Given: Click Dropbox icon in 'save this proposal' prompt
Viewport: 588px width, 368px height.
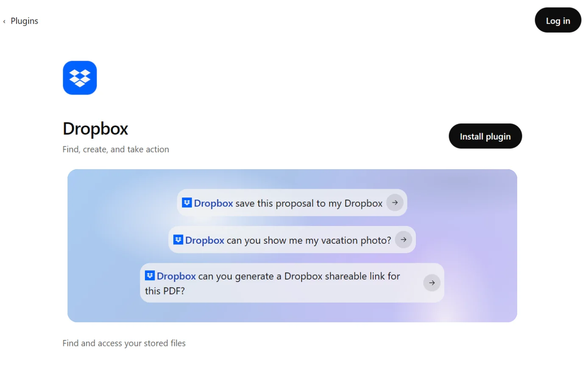Looking at the screenshot, I should pyautogui.click(x=187, y=203).
